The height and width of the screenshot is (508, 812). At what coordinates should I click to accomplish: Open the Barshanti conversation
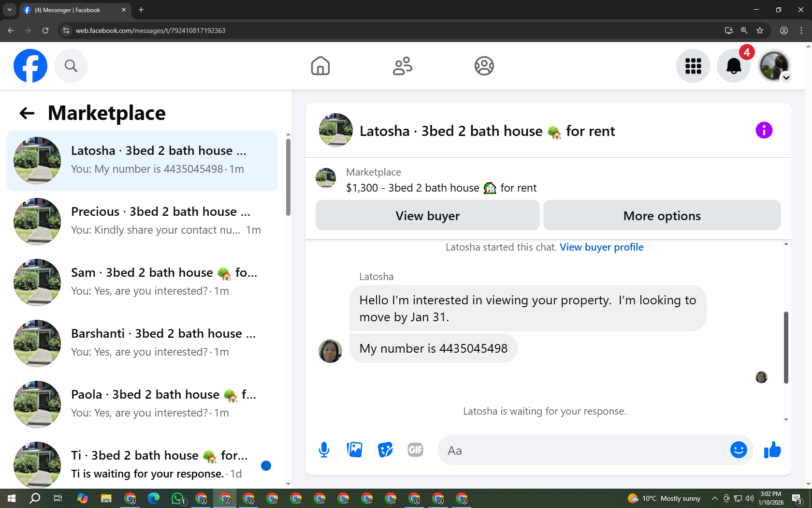click(142, 344)
